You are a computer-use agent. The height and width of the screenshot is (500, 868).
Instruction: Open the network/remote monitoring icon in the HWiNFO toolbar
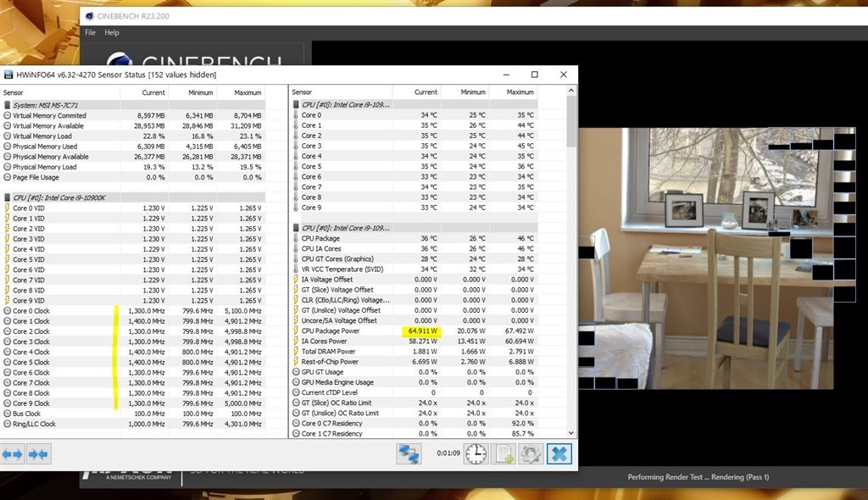tap(409, 454)
